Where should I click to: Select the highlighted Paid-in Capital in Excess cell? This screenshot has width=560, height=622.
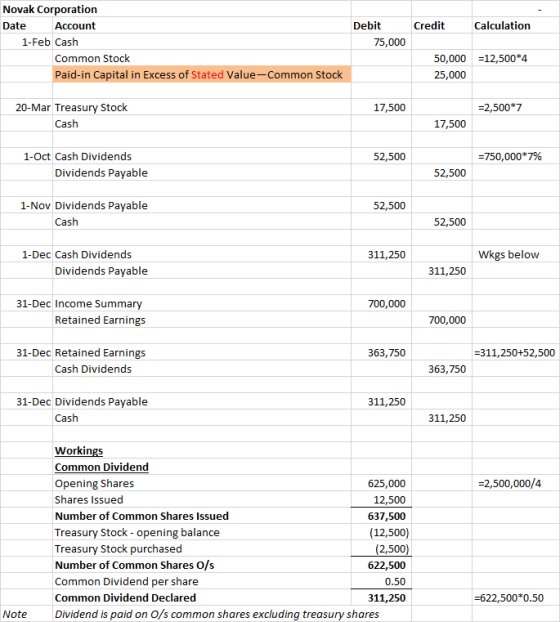[x=202, y=75]
